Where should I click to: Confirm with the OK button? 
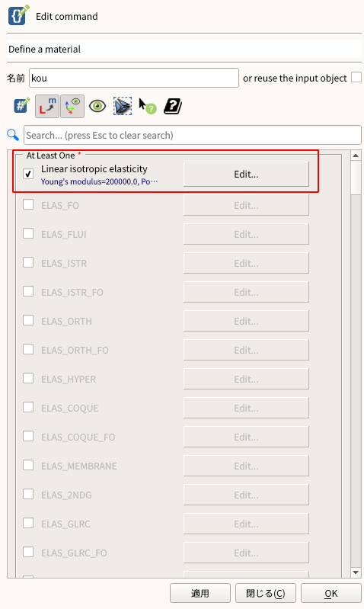[331, 593]
